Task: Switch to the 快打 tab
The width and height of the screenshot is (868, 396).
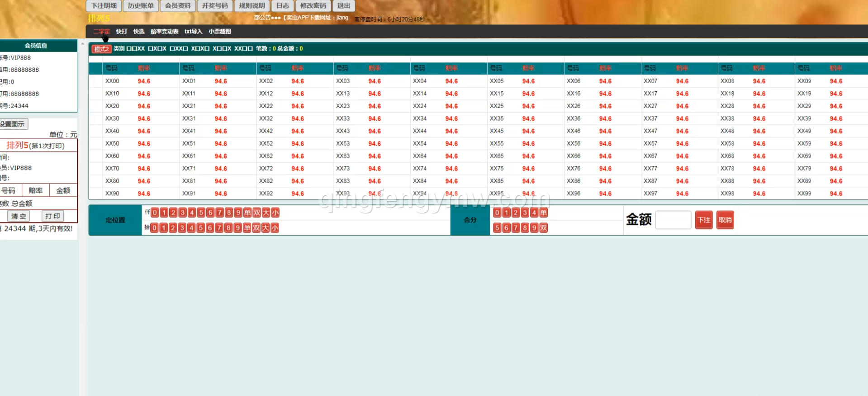Action: (121, 32)
